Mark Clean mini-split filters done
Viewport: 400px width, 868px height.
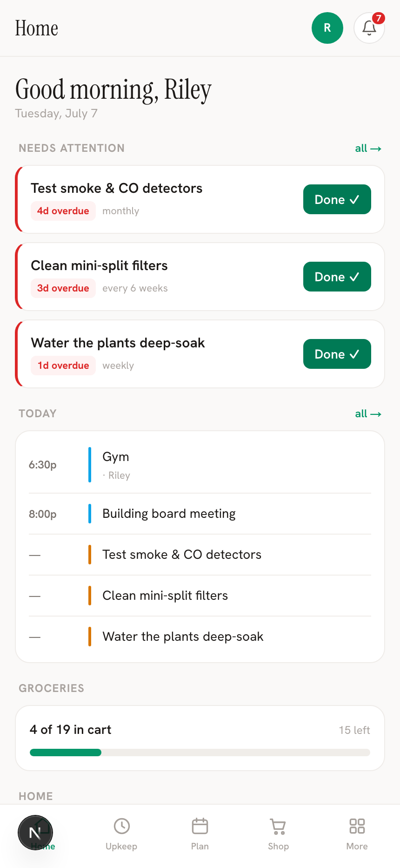click(337, 277)
